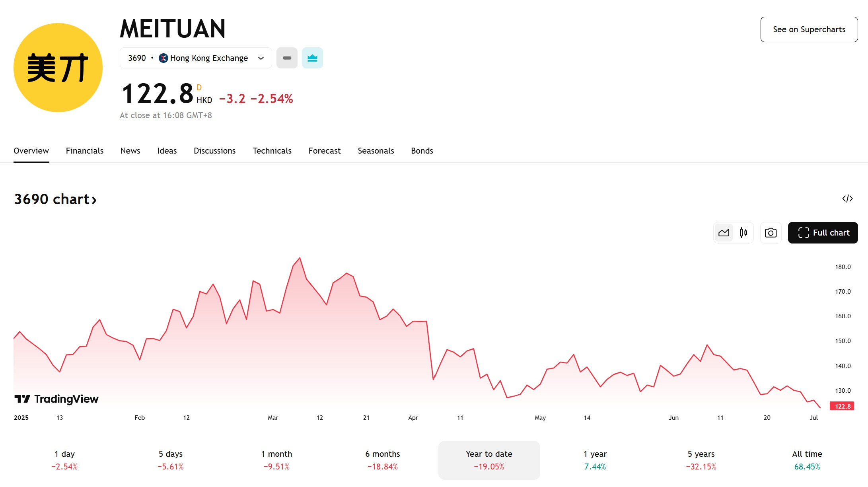Click the Hong Kong Exchange flag icon

click(163, 58)
